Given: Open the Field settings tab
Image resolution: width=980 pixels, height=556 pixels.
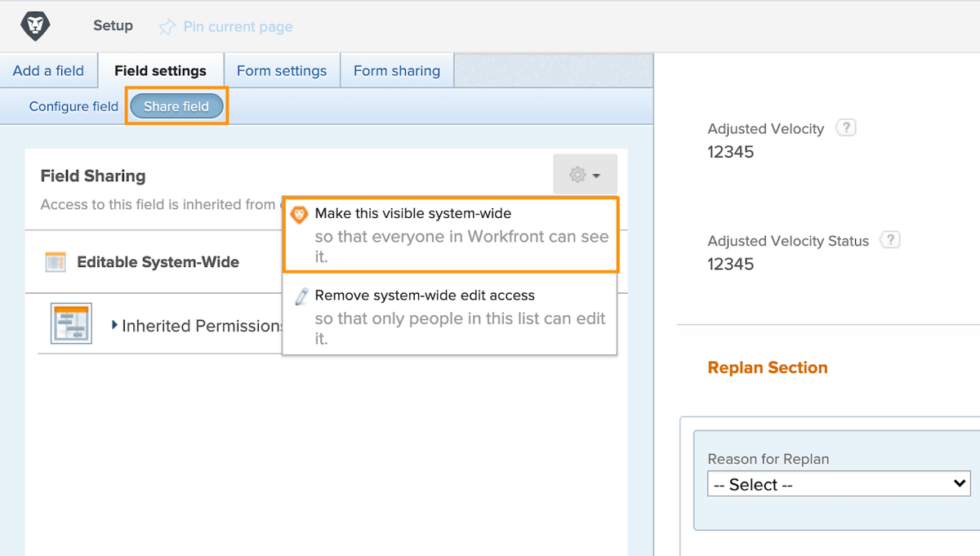Looking at the screenshot, I should [161, 70].
